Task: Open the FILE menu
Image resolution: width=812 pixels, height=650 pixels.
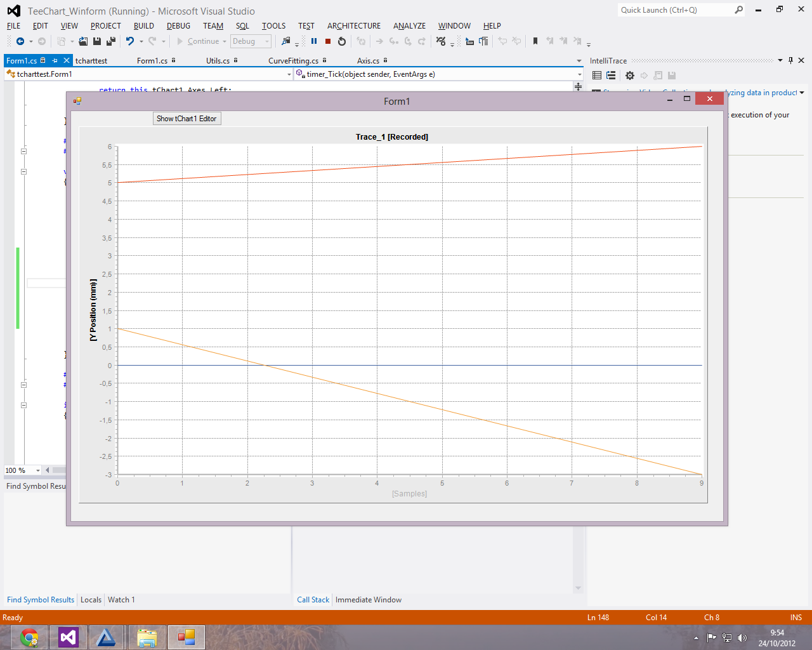Action: click(13, 26)
